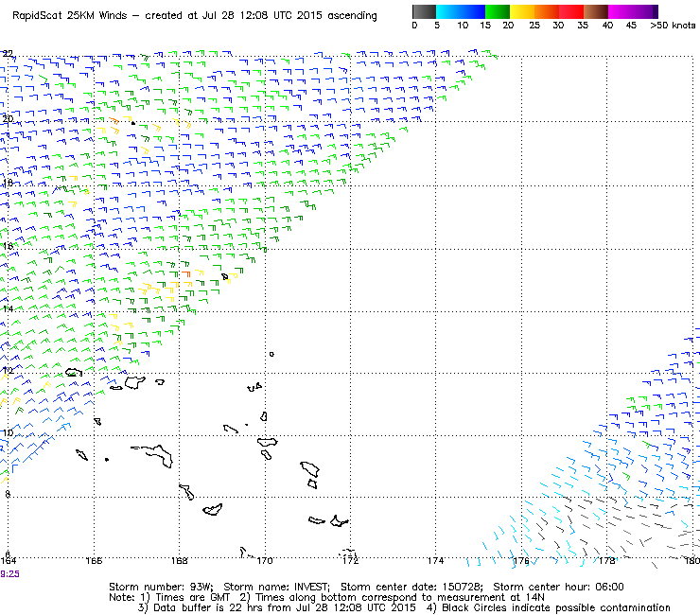
Task: Click note 2 about measurement at 14N
Action: (393, 597)
